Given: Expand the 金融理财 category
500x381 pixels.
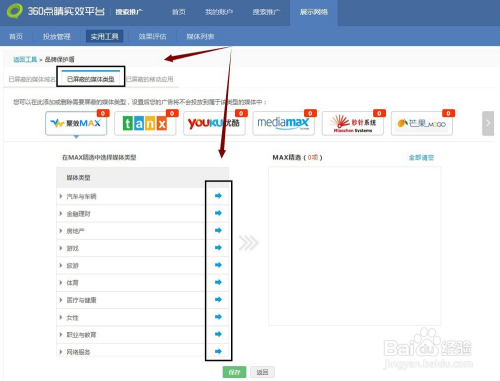Looking at the screenshot, I should click(x=61, y=214).
